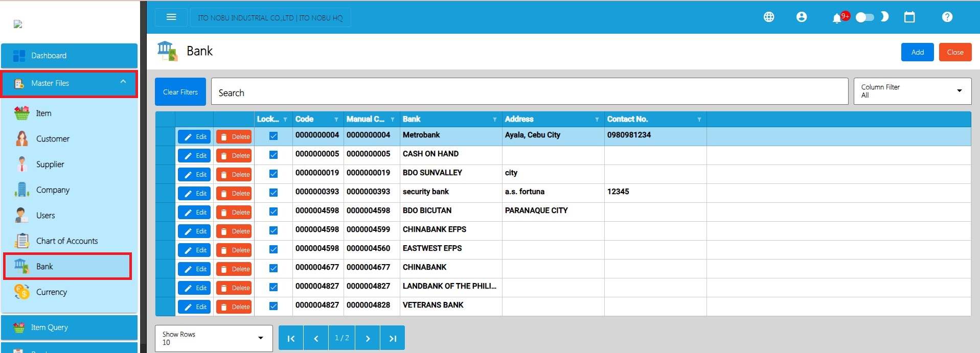The height and width of the screenshot is (353, 980).
Task: Click into the Search field
Action: [529, 92]
